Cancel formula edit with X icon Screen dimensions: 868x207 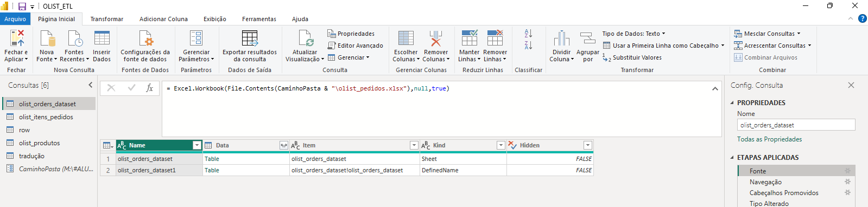[111, 88]
